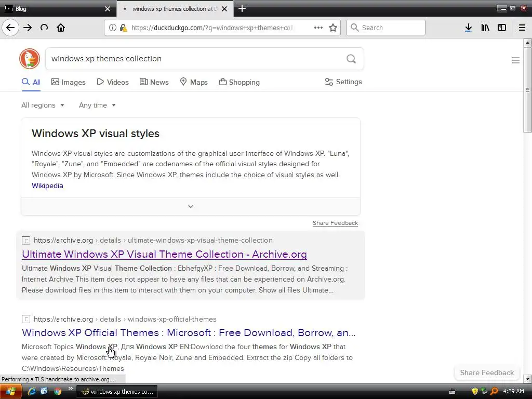
Task: Click the keyboard icon in the taskbar
Action: tap(453, 392)
